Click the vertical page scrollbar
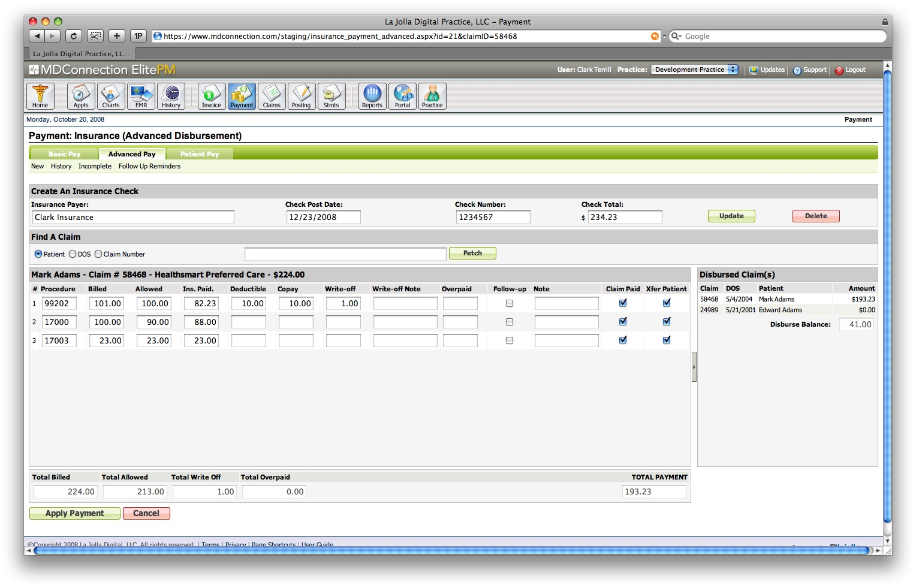Viewport: 916px width, 588px height. click(x=887, y=297)
